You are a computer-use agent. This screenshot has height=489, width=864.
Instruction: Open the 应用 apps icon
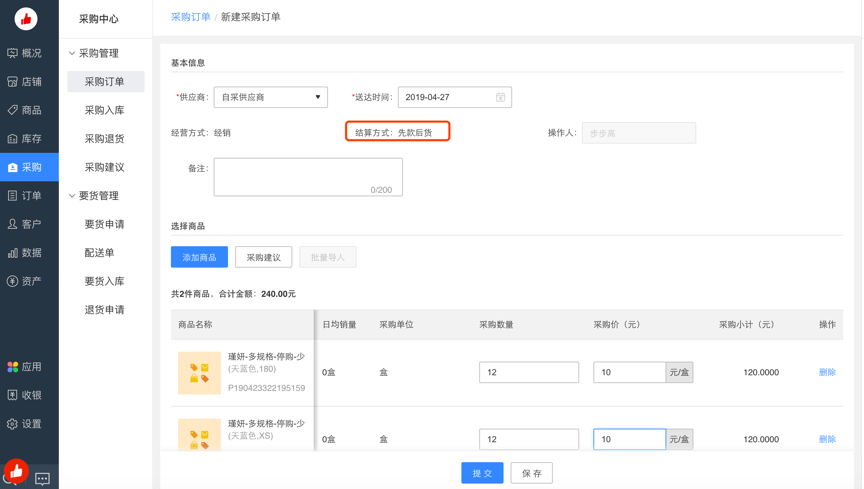[13, 367]
